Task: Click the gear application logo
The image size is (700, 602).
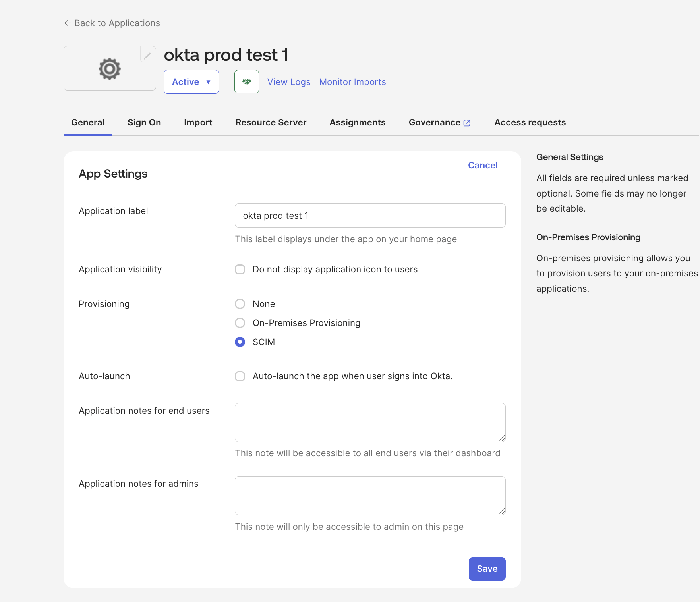Action: 110,69
